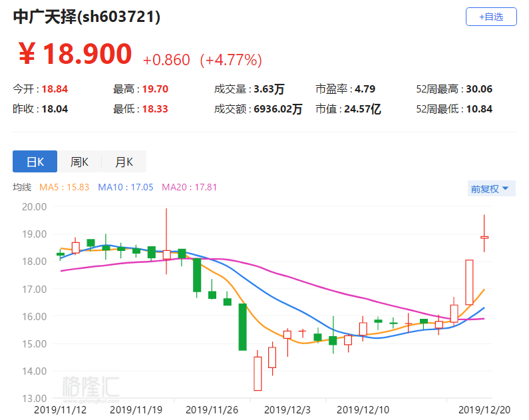
Task: Click the price change +0.860
Action: [166, 60]
